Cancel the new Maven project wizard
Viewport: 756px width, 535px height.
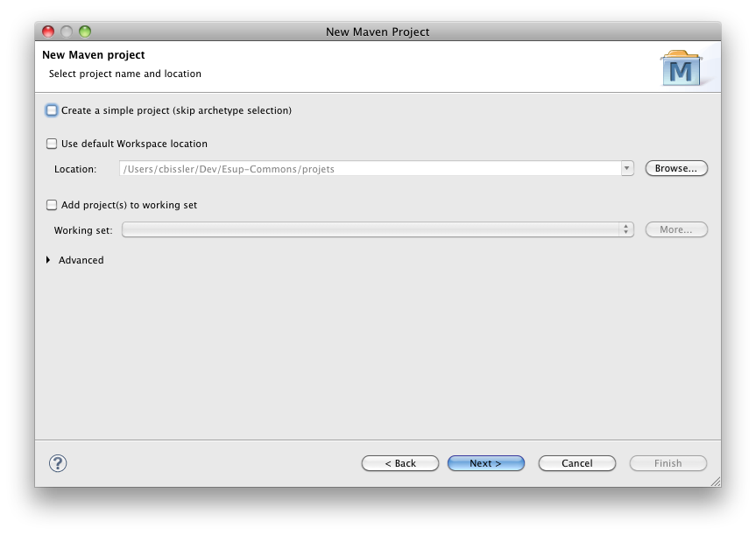click(576, 463)
